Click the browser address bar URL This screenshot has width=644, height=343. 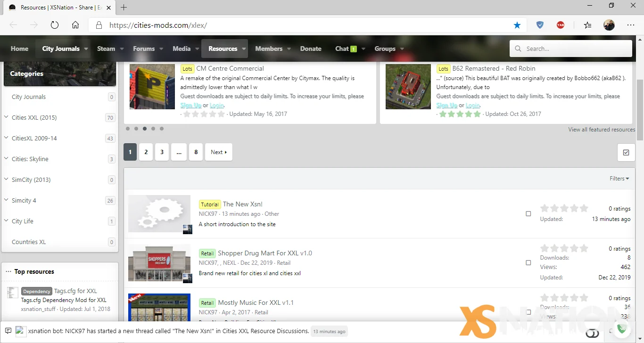[x=158, y=25]
